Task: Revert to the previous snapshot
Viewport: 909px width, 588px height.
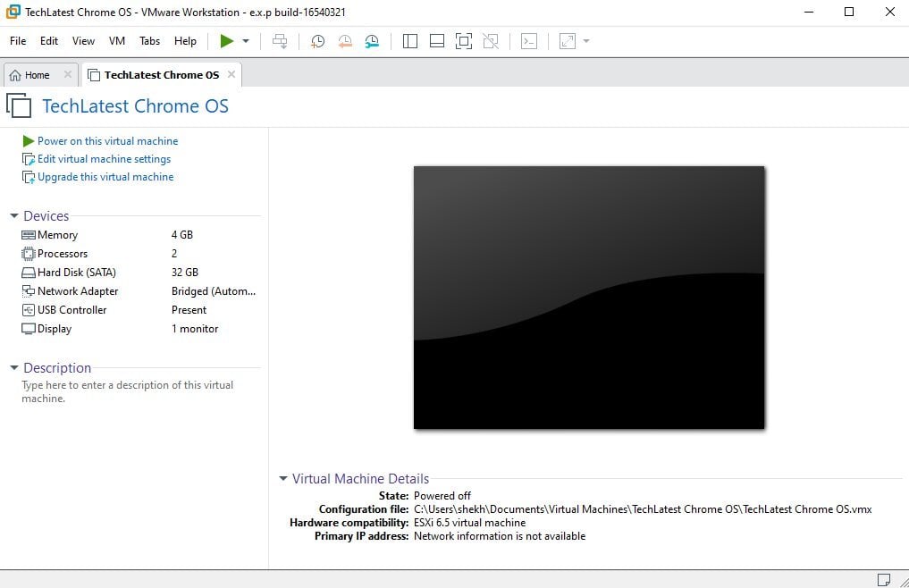Action: click(x=345, y=40)
